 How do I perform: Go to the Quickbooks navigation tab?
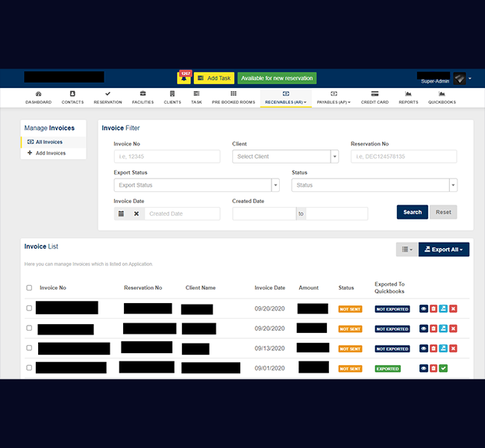point(442,98)
